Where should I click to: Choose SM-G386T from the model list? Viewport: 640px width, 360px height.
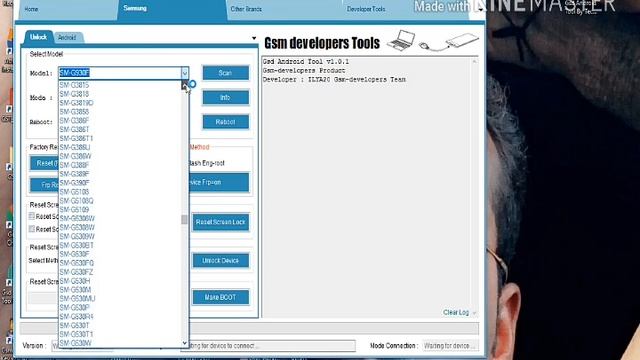120,129
